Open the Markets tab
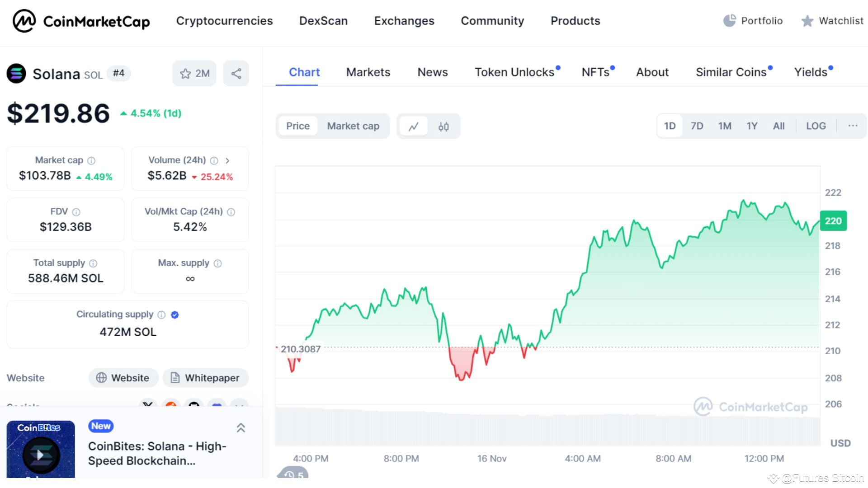The height and width of the screenshot is (488, 868). [368, 72]
